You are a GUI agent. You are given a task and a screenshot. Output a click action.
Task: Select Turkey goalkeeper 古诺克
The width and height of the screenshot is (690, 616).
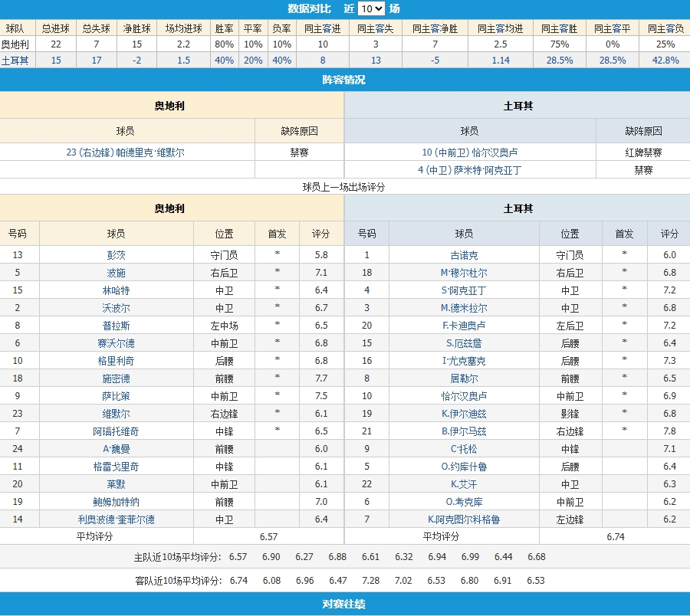click(464, 255)
